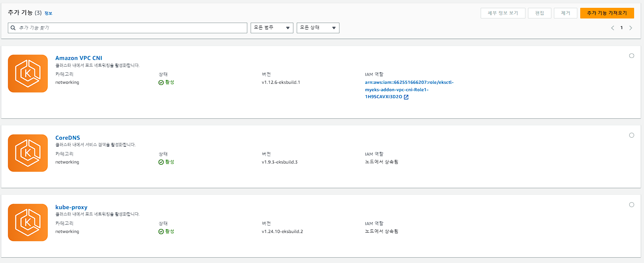The image size is (644, 263).
Task: Select the CoreDNS radio button
Action: coord(632,135)
